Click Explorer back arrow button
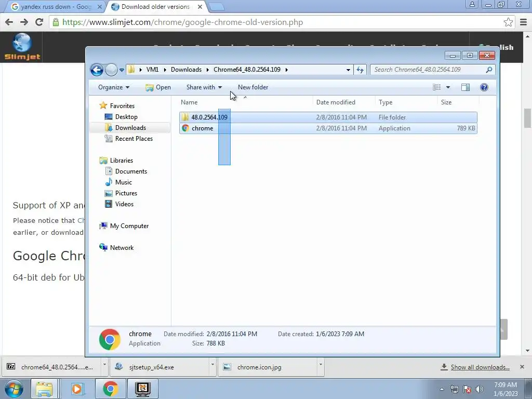The width and height of the screenshot is (532, 399). tap(97, 70)
